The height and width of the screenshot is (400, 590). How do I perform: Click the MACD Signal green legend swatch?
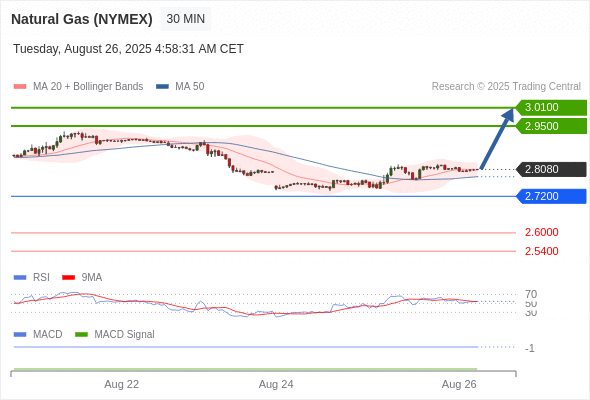[x=81, y=335]
